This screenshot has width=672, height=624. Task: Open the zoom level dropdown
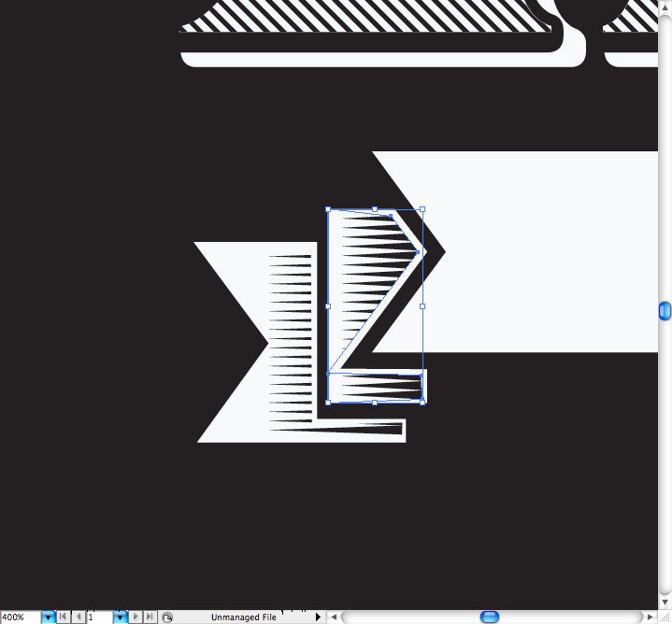pos(48,617)
